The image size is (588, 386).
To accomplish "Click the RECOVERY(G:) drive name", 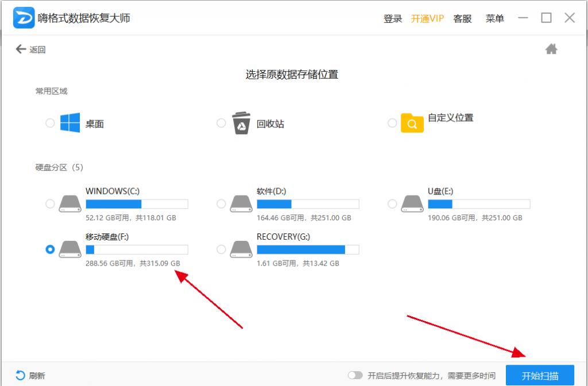I will click(283, 237).
